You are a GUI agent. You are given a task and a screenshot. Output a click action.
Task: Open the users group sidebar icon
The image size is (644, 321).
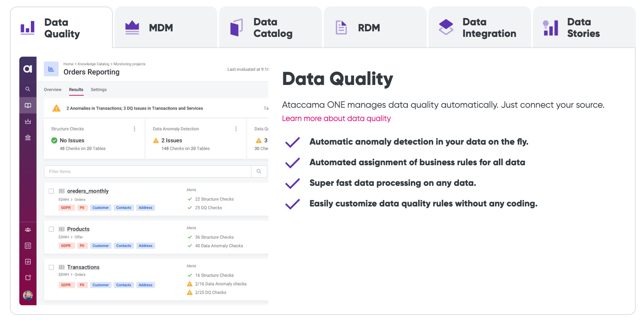pyautogui.click(x=28, y=230)
